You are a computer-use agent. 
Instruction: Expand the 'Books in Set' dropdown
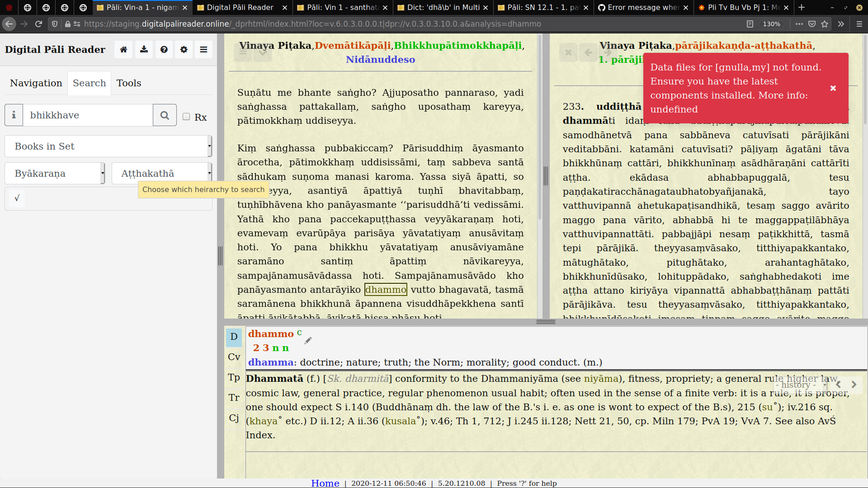(x=108, y=146)
